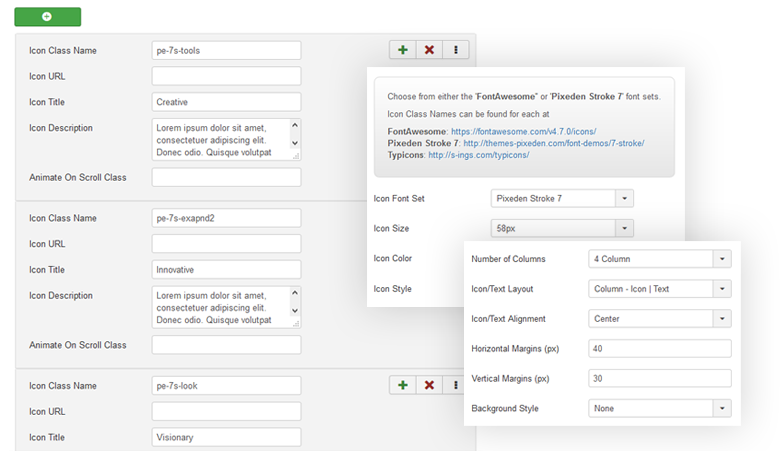Expand the Icon/Text Alignment dropdown
Screen dimensions: 782x451
660,319
